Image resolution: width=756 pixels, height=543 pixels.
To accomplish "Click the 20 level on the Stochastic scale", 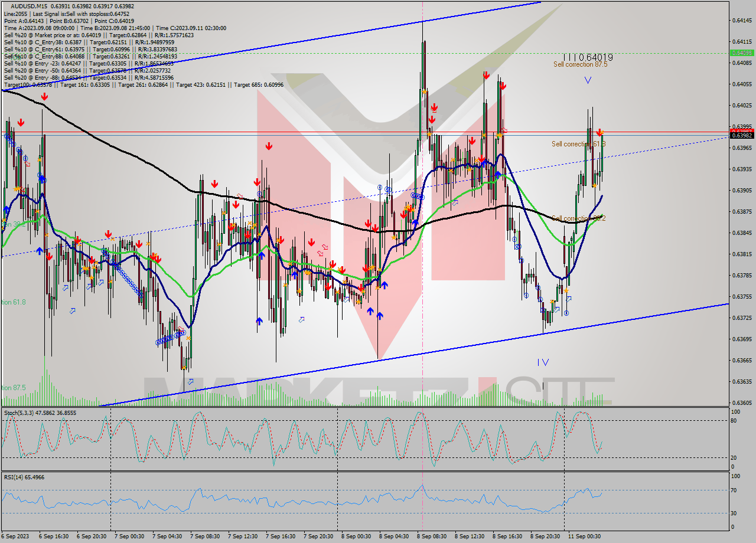I will [733, 457].
